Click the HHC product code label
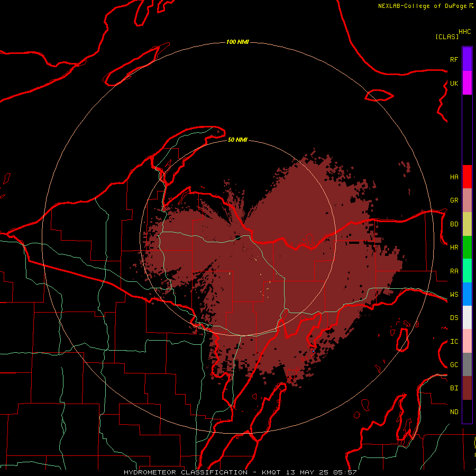 point(464,32)
